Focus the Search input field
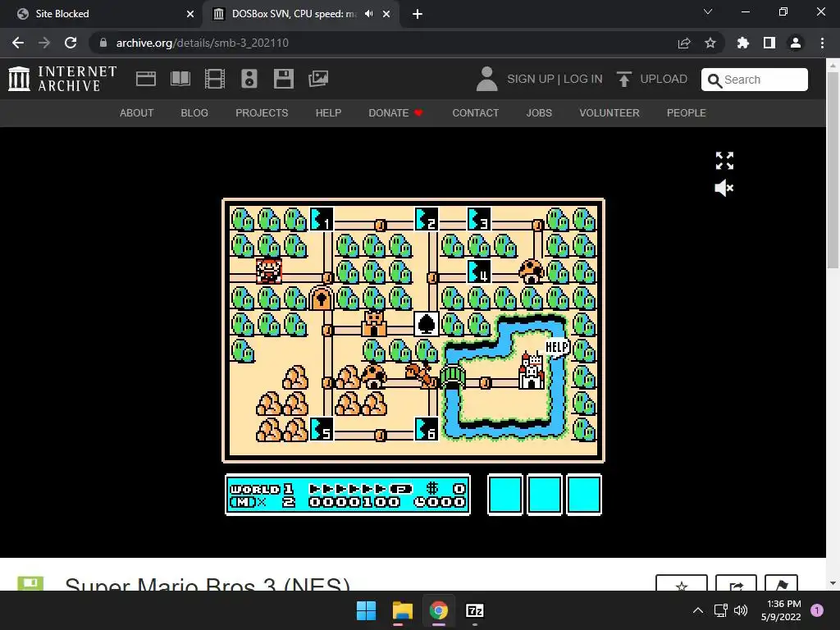Viewport: 840px width, 630px height. (755, 80)
